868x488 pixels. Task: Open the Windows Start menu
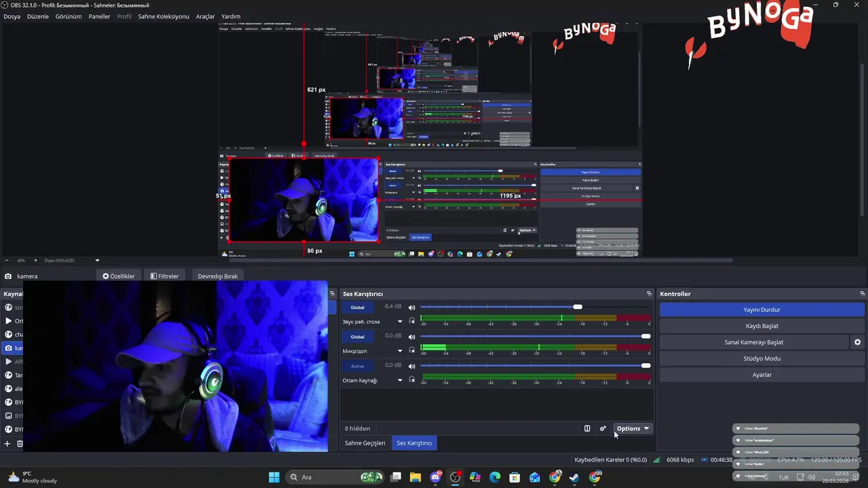pyautogui.click(x=274, y=477)
